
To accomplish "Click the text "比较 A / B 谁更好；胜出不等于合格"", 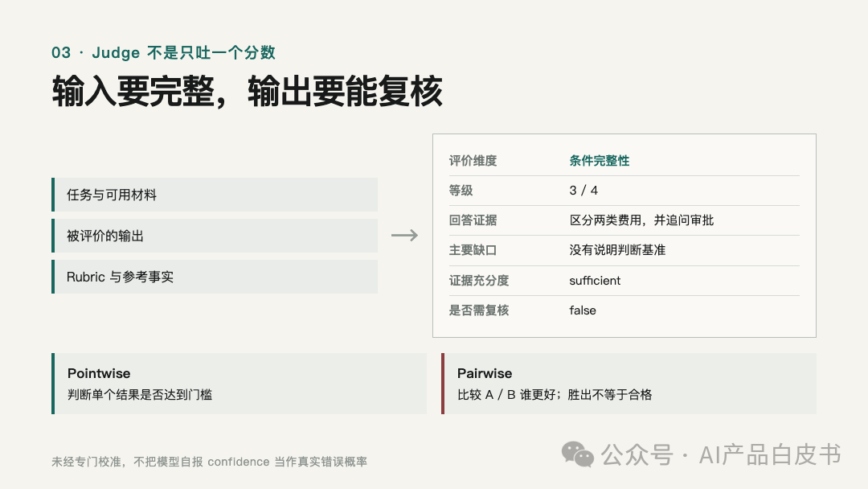I will [555, 394].
